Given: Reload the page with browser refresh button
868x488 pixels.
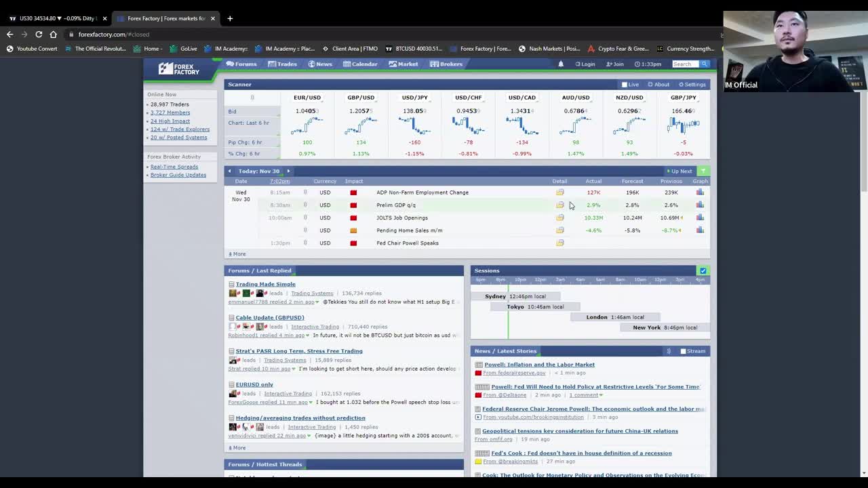Looking at the screenshot, I should coord(39,34).
